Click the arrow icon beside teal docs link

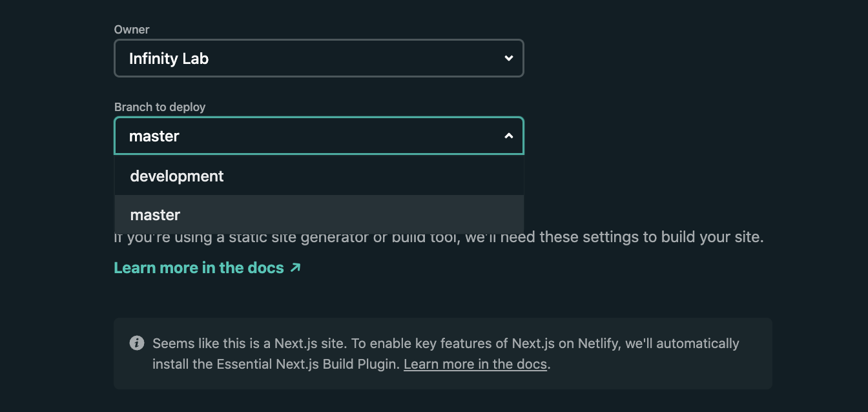[295, 267]
